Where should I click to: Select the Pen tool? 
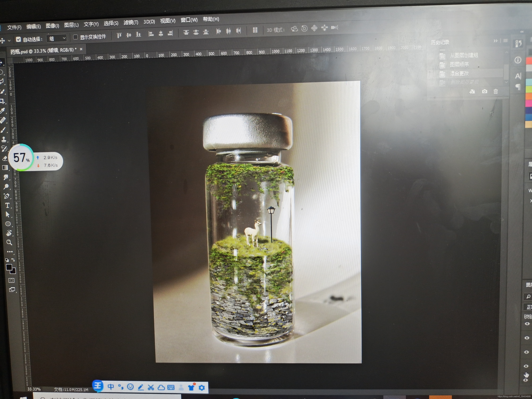[7, 196]
